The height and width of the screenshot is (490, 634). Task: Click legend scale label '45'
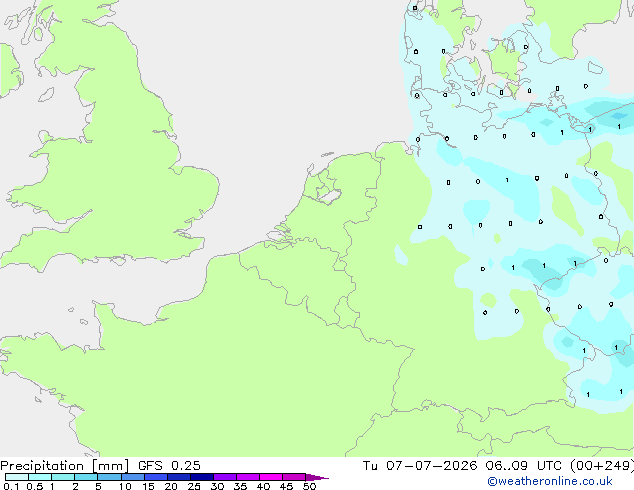[x=286, y=486]
